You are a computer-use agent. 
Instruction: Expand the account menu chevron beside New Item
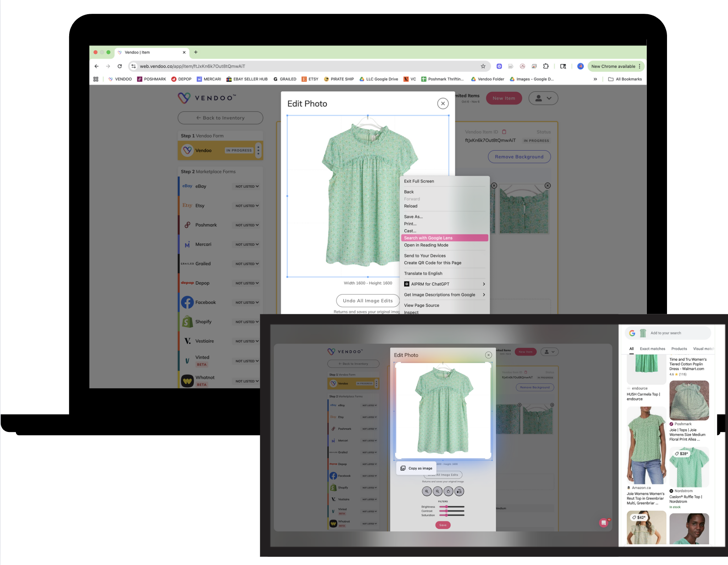pos(549,98)
